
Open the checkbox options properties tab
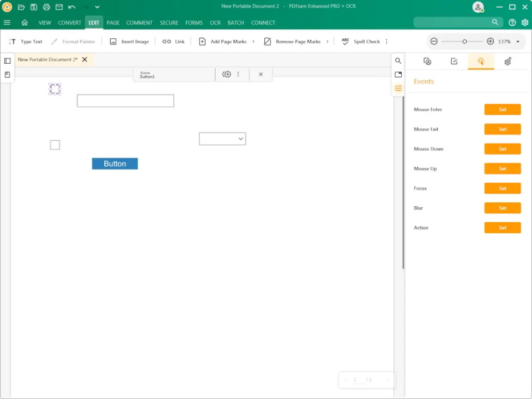coord(454,62)
